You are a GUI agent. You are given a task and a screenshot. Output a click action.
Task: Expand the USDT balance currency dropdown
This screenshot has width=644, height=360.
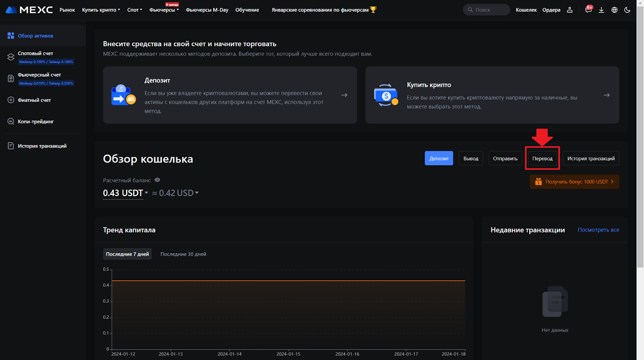(x=146, y=193)
